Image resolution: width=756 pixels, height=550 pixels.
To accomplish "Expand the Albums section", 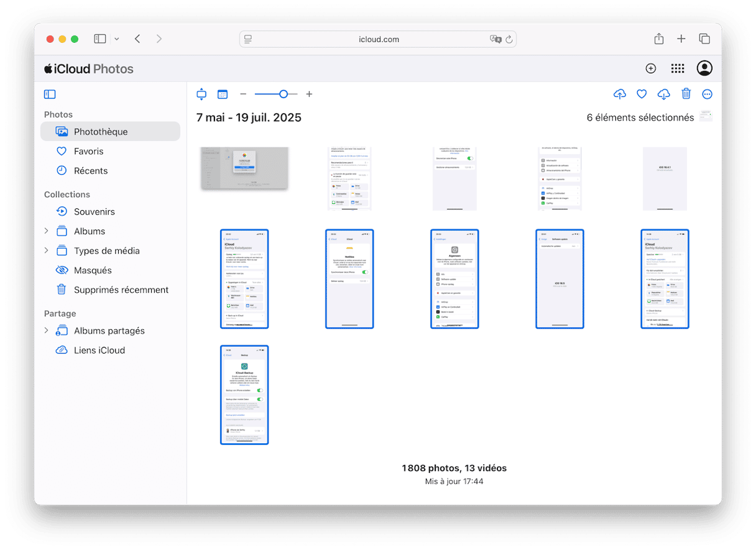I will click(x=46, y=231).
